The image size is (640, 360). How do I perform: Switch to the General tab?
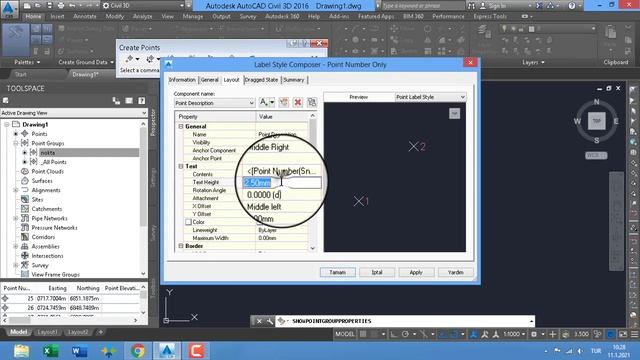pos(209,80)
